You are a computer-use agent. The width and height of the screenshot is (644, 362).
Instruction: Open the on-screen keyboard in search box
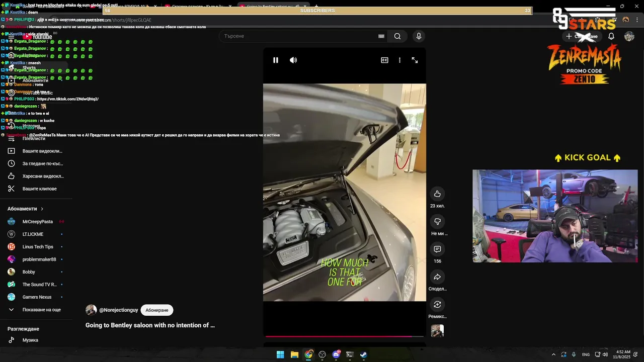tap(381, 36)
